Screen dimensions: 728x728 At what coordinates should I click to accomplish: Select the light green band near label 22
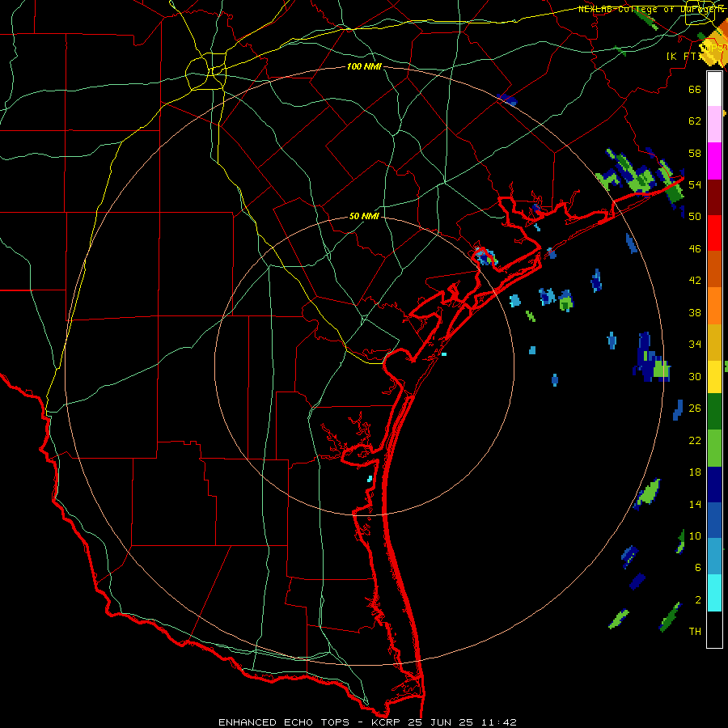714,448
